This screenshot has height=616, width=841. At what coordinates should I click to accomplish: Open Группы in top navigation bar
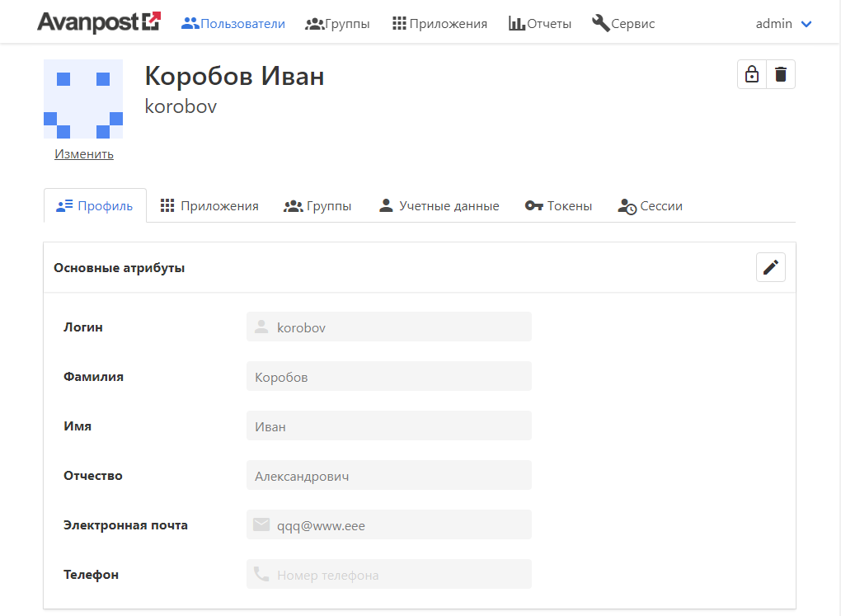(x=337, y=24)
